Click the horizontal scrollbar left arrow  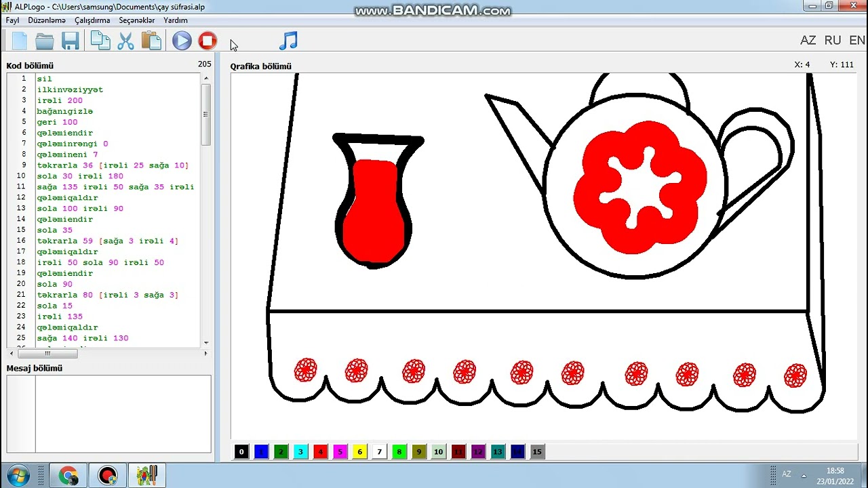(12, 353)
